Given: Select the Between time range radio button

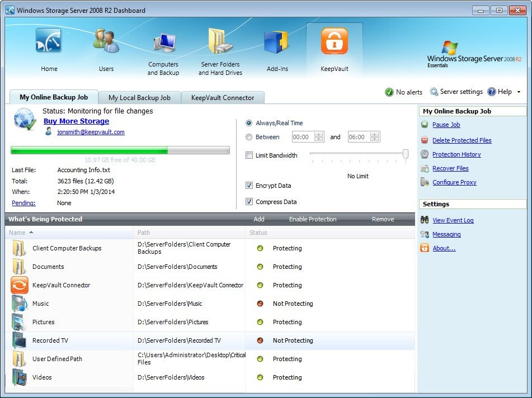Looking at the screenshot, I should [249, 137].
